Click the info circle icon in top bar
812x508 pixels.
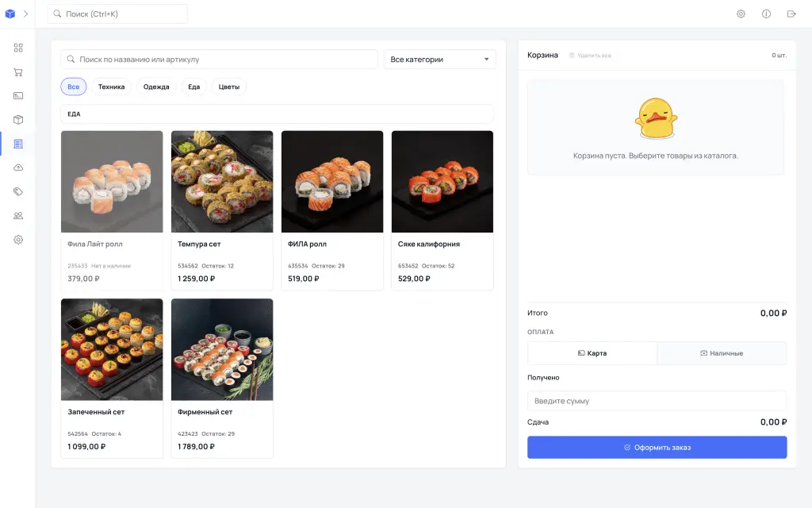[x=767, y=14]
